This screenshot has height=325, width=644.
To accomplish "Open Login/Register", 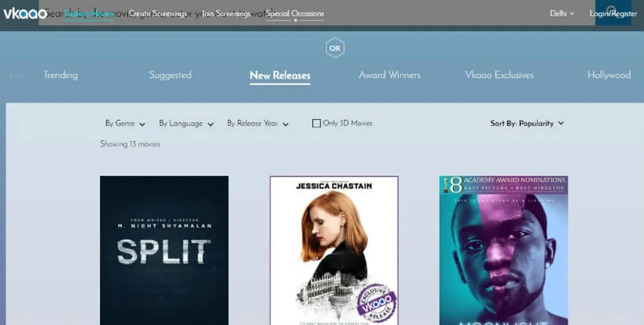I will click(613, 14).
